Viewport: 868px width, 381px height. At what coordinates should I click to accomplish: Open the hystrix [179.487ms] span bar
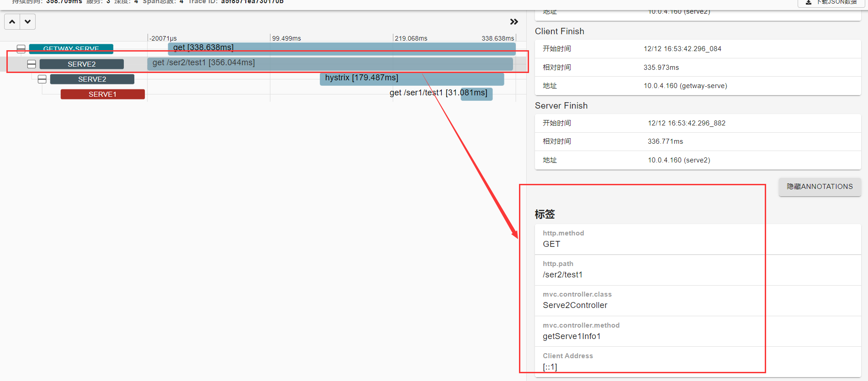[412, 78]
